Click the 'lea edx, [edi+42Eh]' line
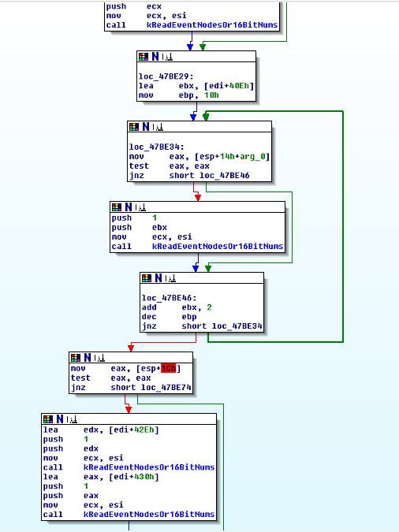The image size is (399, 532). (x=101, y=430)
